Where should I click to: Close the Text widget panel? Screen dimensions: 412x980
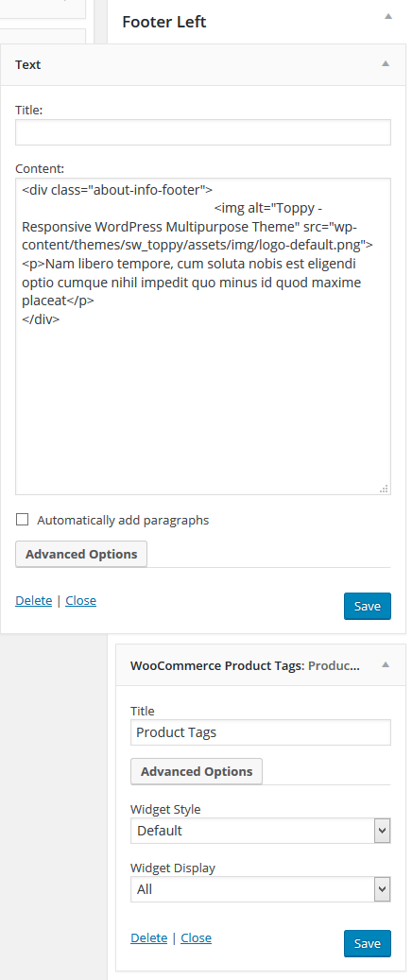point(80,601)
